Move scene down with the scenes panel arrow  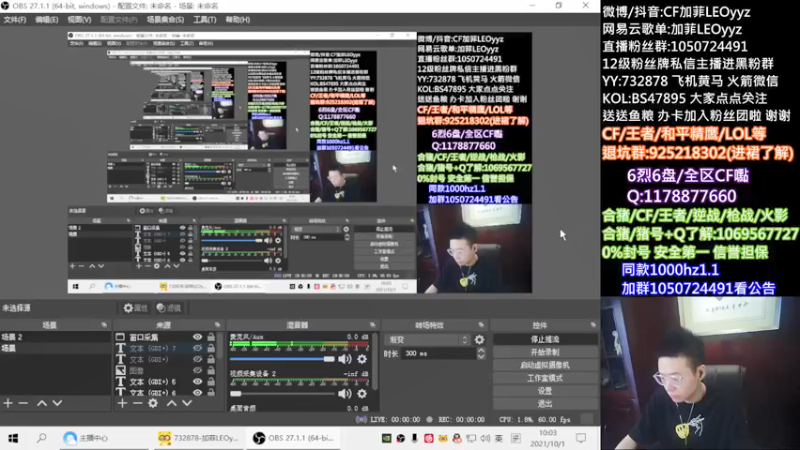(x=57, y=403)
